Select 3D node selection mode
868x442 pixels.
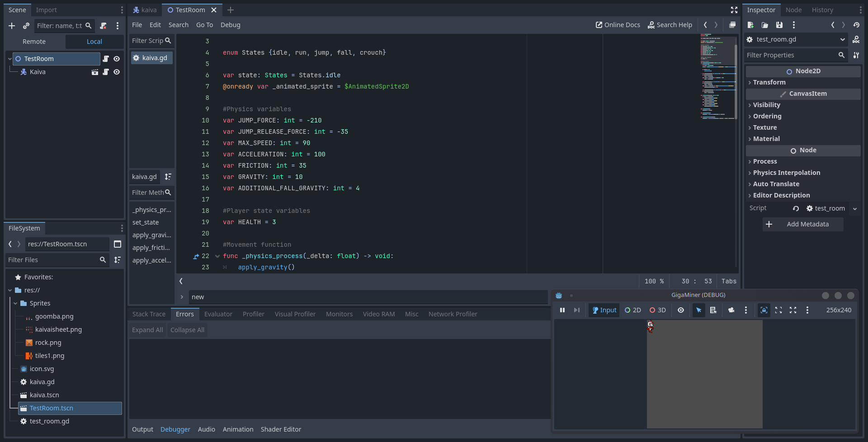[658, 310]
